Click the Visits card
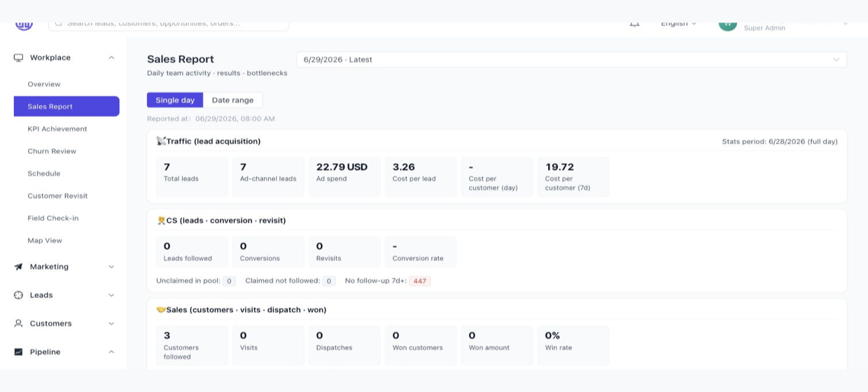 (268, 345)
